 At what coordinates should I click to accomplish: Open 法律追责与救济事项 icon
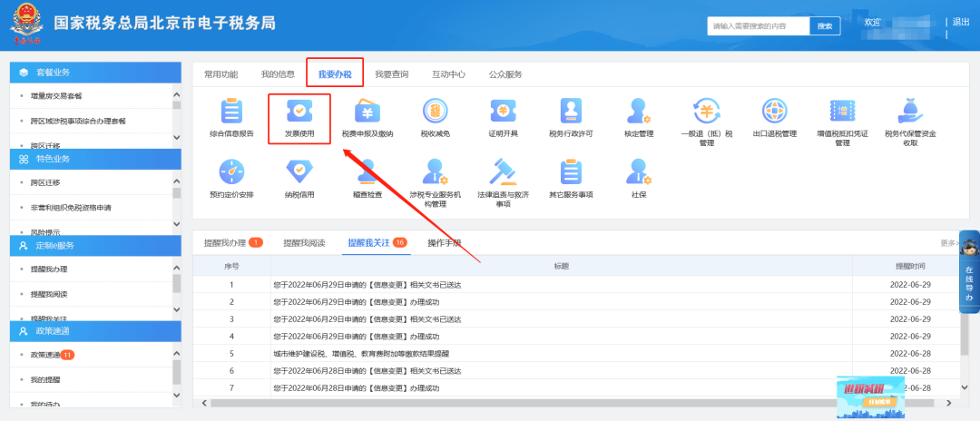pyautogui.click(x=502, y=171)
